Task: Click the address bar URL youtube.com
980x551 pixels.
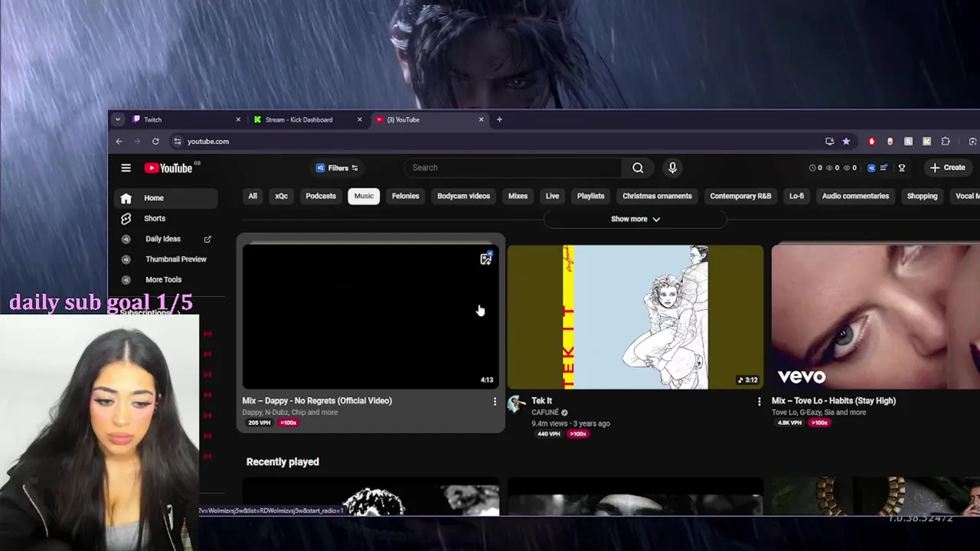Action: coord(208,142)
